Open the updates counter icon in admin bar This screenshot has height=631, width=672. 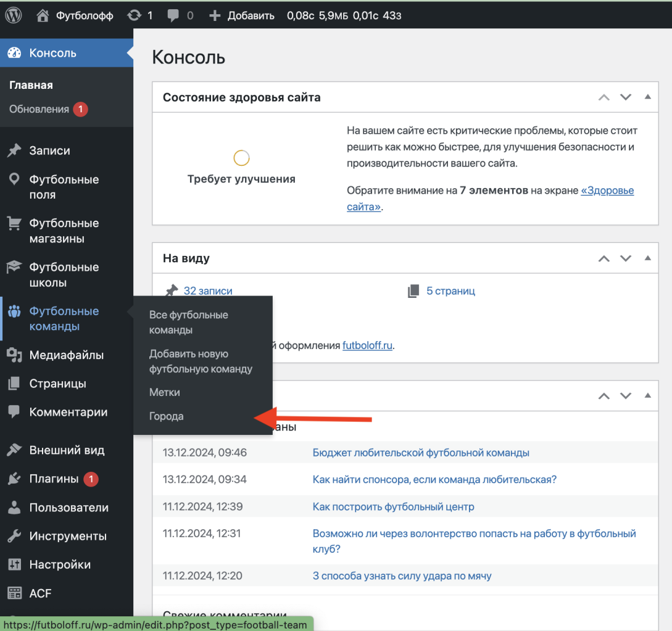(134, 15)
